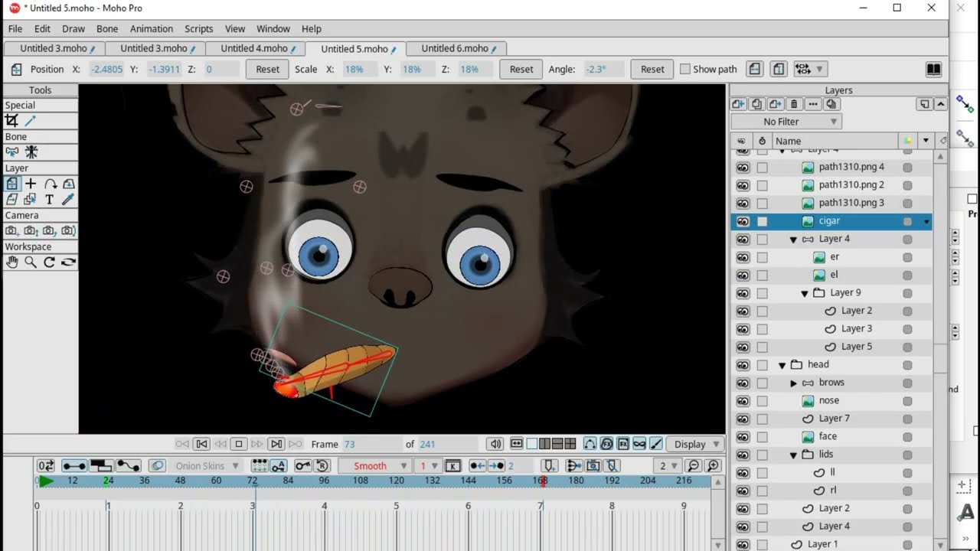The height and width of the screenshot is (551, 980).
Task: Check the box next to Layer 7
Action: tap(762, 419)
